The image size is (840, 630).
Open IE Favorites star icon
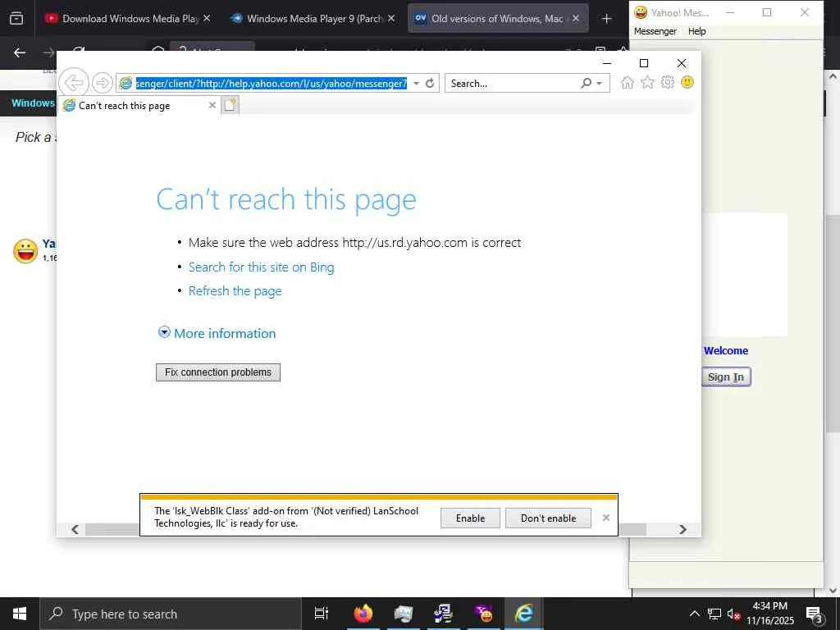coord(648,83)
